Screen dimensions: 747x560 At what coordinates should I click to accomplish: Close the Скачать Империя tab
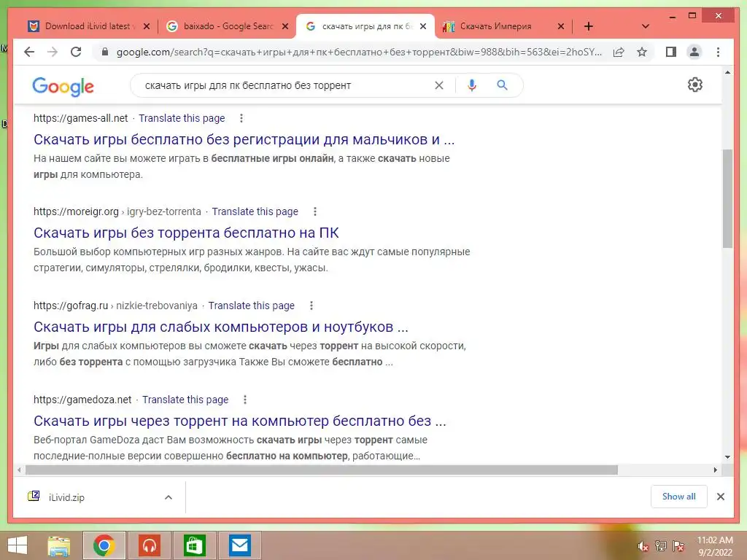coord(561,27)
